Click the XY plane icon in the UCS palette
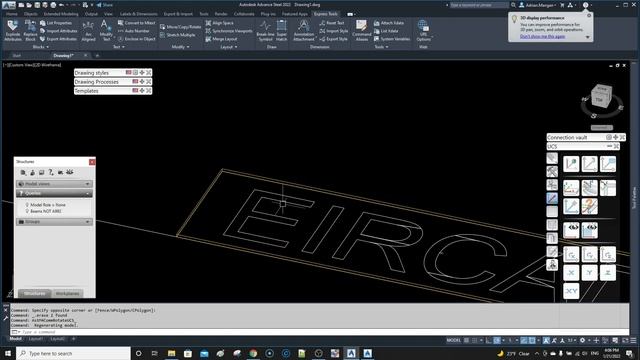The width and height of the screenshot is (640, 360). 571,291
